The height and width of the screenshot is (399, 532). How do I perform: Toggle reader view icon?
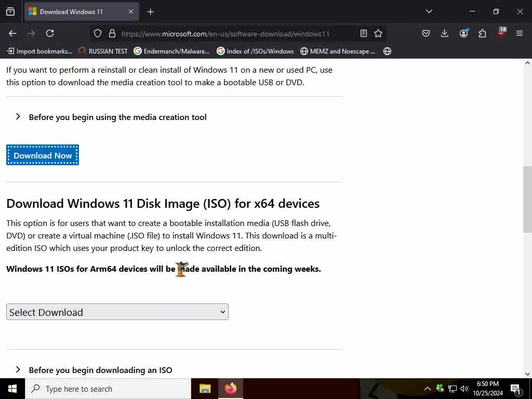click(x=363, y=33)
